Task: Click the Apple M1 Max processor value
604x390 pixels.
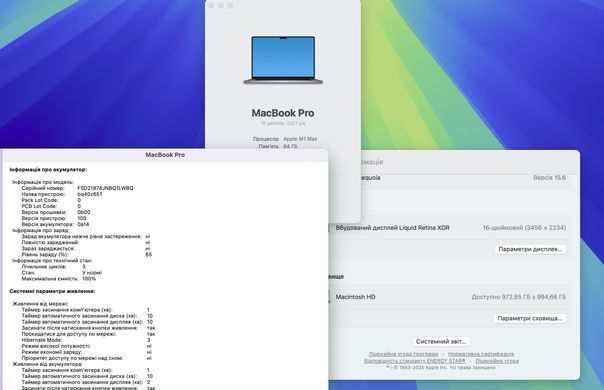Action: pos(300,139)
